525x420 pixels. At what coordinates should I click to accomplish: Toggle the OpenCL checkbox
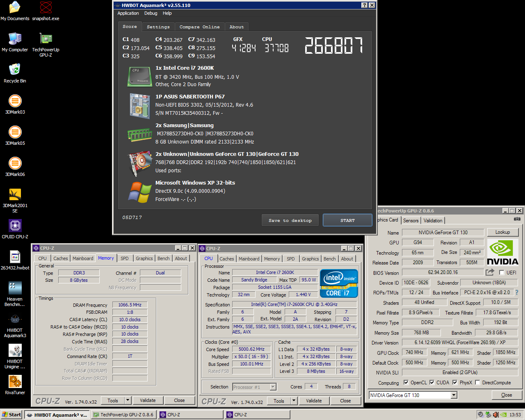tap(406, 383)
